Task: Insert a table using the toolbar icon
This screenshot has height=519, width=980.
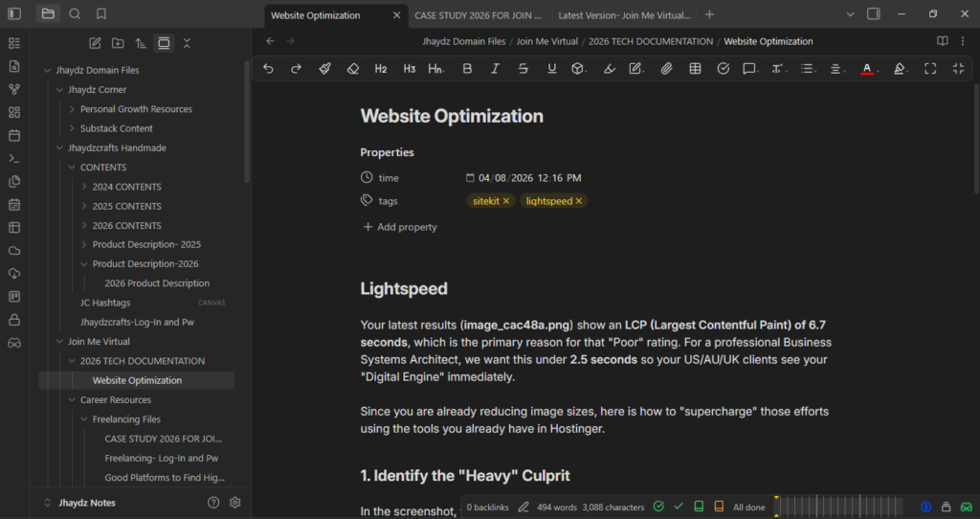Action: tap(695, 69)
